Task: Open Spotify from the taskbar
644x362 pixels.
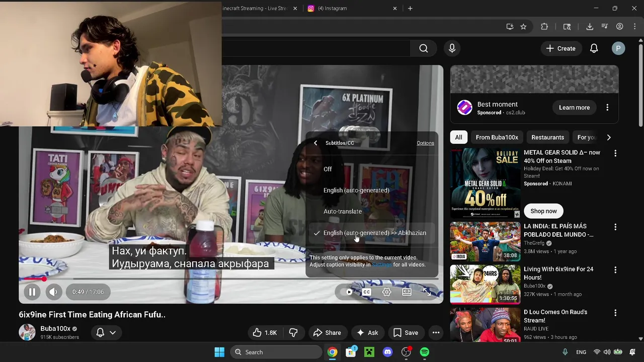Action: click(425, 352)
